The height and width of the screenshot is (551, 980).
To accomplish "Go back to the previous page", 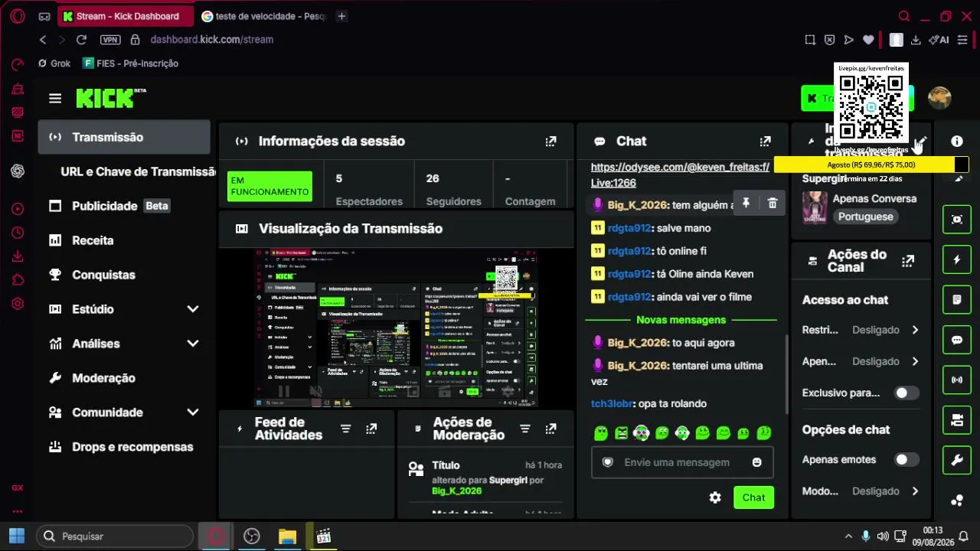I will click(x=43, y=40).
